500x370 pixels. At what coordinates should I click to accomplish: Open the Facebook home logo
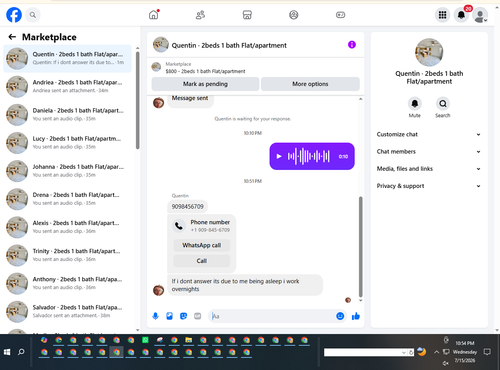coord(14,15)
